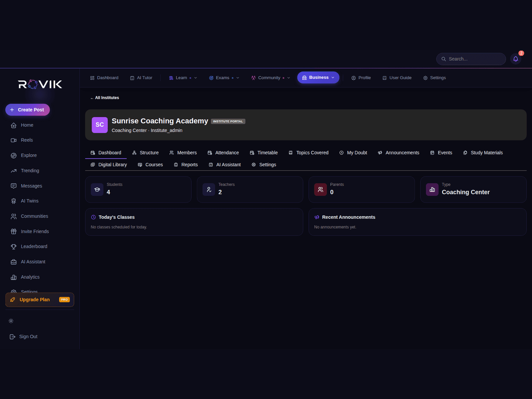Image resolution: width=532 pixels, height=399 pixels.
Task: Click 'No announcements yet.' text
Action: pos(335,227)
